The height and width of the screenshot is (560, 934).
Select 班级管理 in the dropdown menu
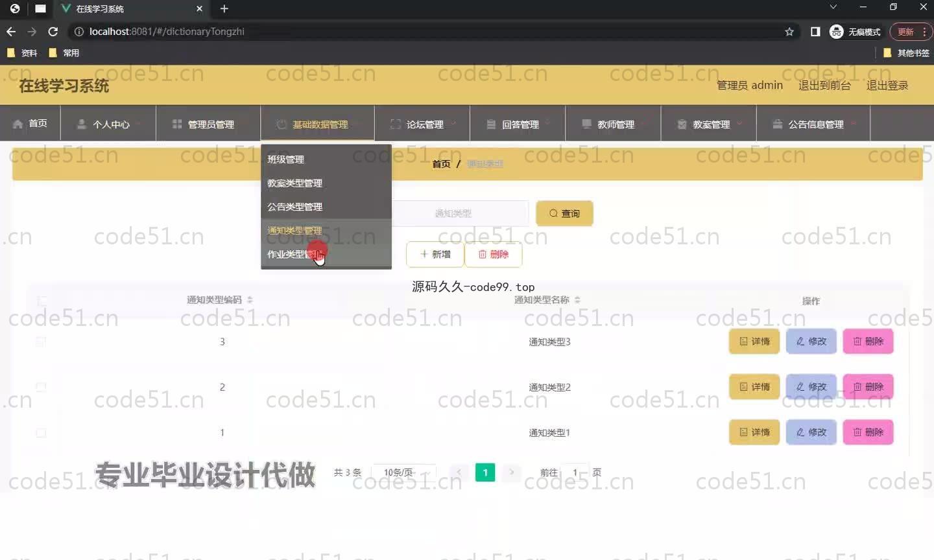326,159
